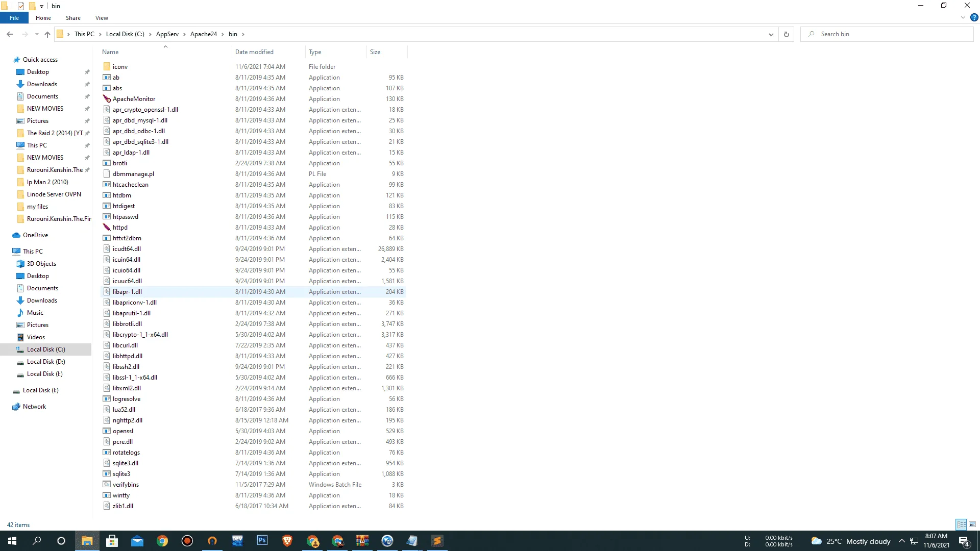The image size is (980, 551).
Task: Expand the ribbon with the chevron
Action: [963, 17]
